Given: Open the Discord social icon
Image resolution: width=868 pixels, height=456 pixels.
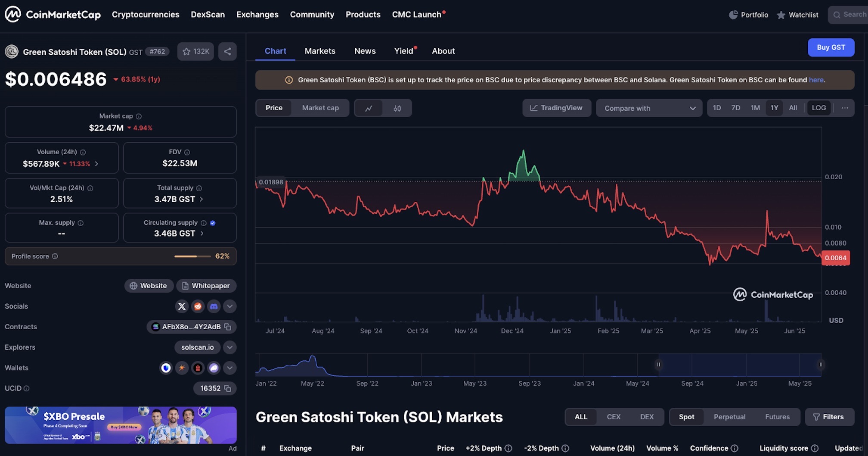Looking at the screenshot, I should coord(214,306).
